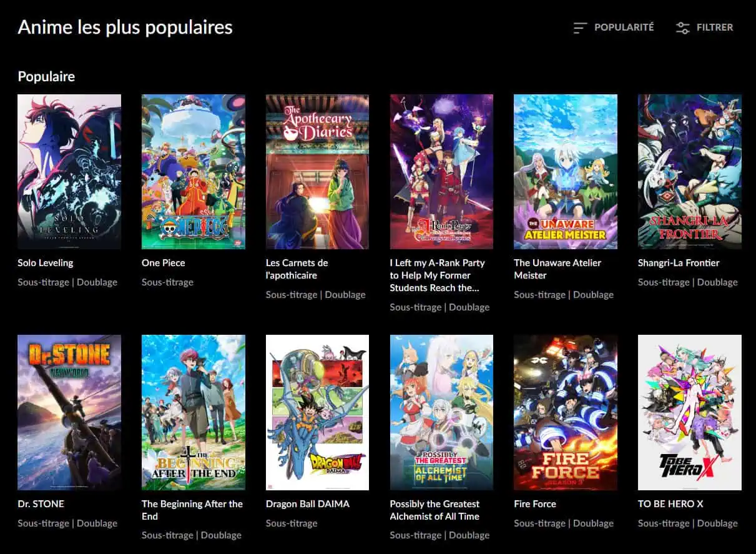Click the Sous-titrage label under Dragon Ball DAIMA
This screenshot has width=756, height=554.
pyautogui.click(x=292, y=523)
